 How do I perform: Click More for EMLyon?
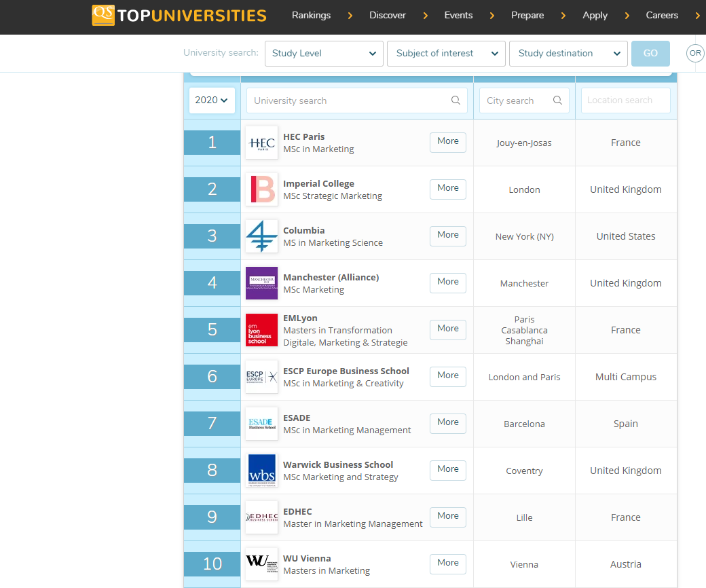pyautogui.click(x=448, y=329)
